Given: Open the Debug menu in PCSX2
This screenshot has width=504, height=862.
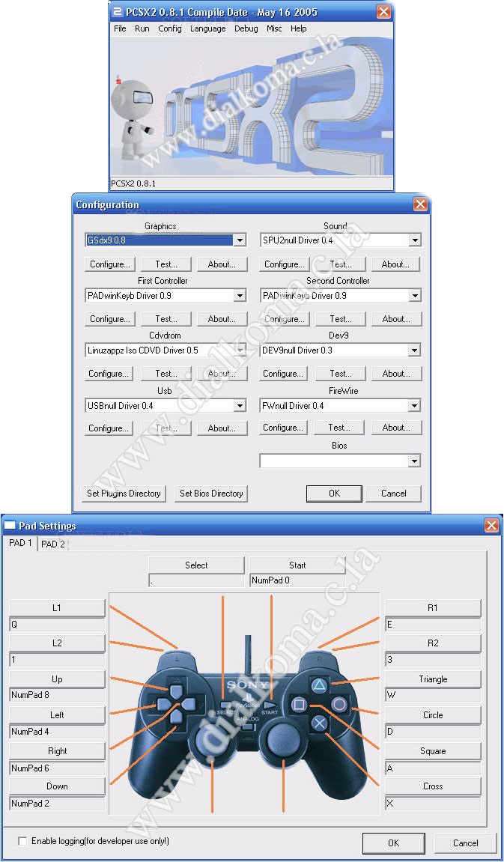Looking at the screenshot, I should click(246, 28).
